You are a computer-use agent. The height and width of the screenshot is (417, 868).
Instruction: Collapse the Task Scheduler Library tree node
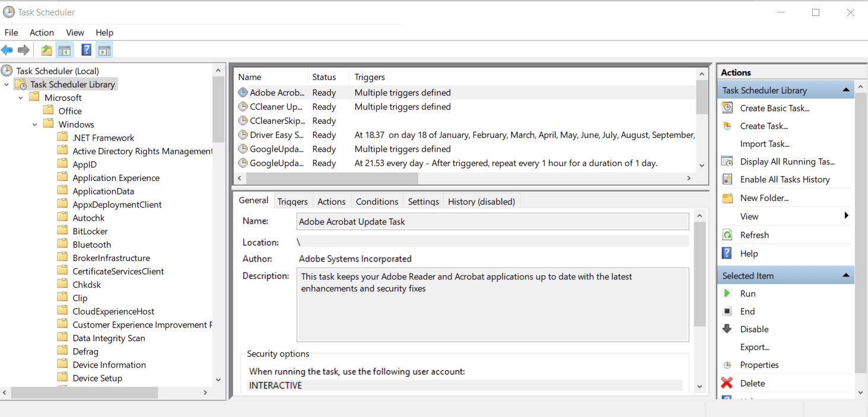click(x=7, y=84)
